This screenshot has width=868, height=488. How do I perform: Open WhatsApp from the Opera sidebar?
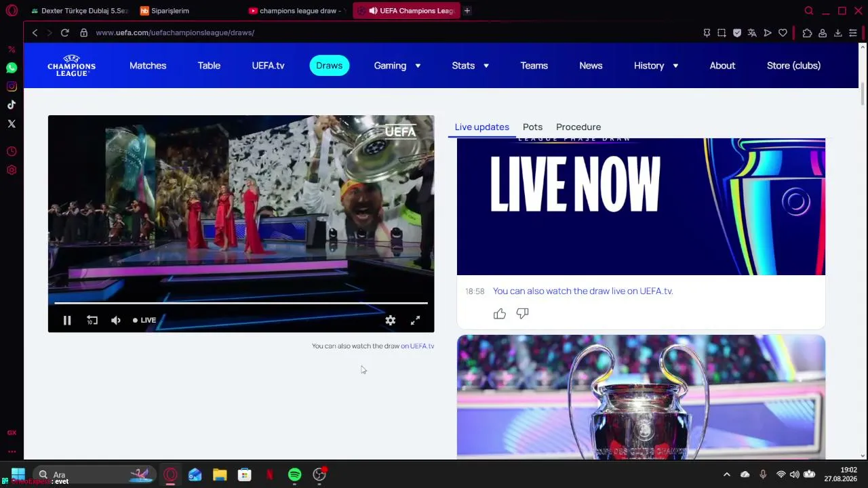[12, 68]
